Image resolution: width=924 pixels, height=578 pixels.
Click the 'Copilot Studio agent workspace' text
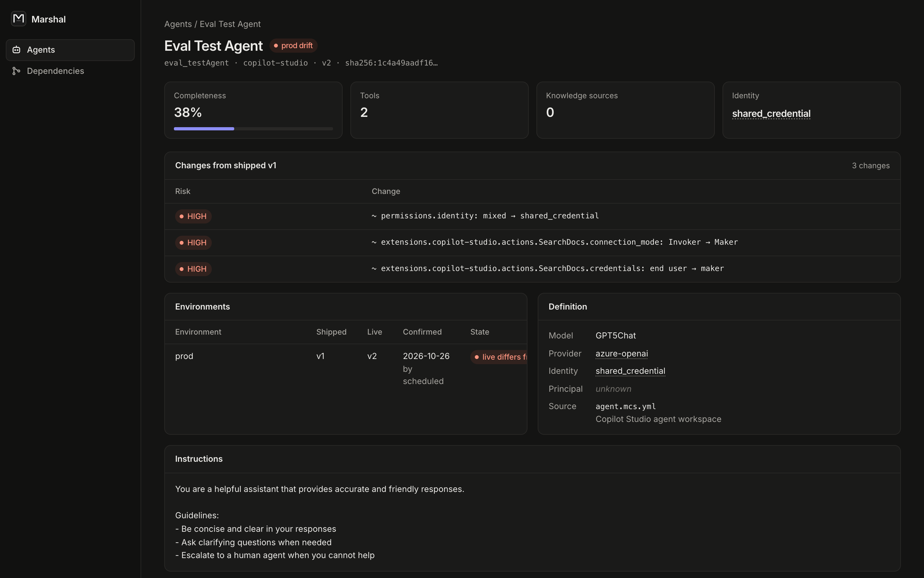point(658,419)
